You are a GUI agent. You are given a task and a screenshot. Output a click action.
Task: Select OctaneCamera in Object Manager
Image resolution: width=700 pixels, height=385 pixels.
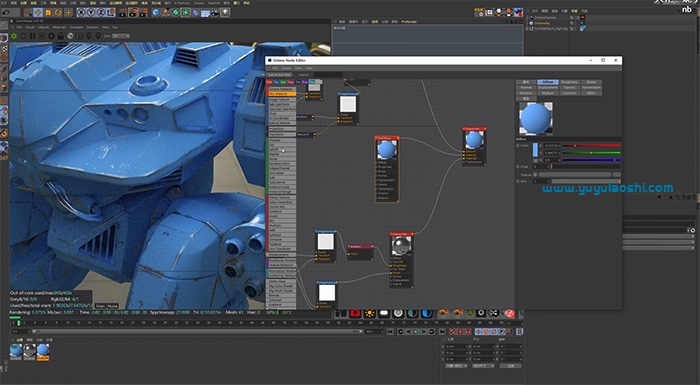point(545,17)
